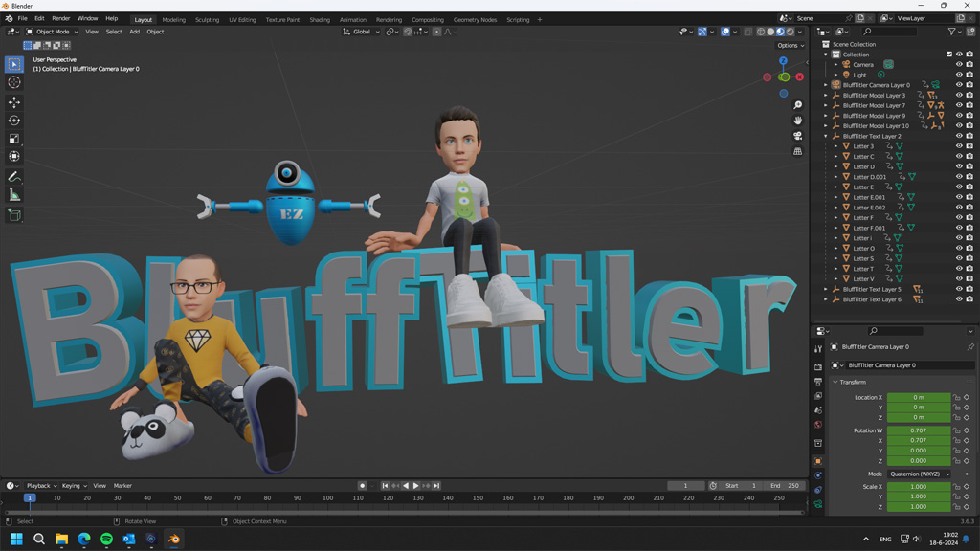Click the current frame number field

[685, 485]
